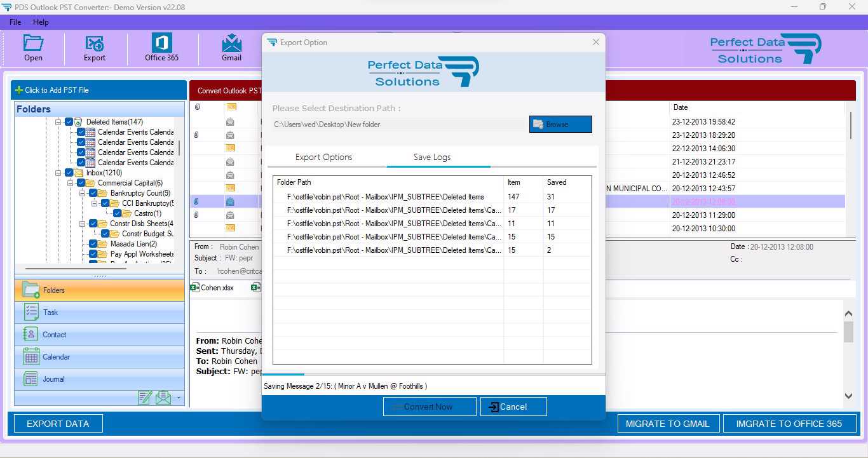The image size is (868, 458).
Task: Click the paperclip attachment column header icon
Action: (x=197, y=107)
